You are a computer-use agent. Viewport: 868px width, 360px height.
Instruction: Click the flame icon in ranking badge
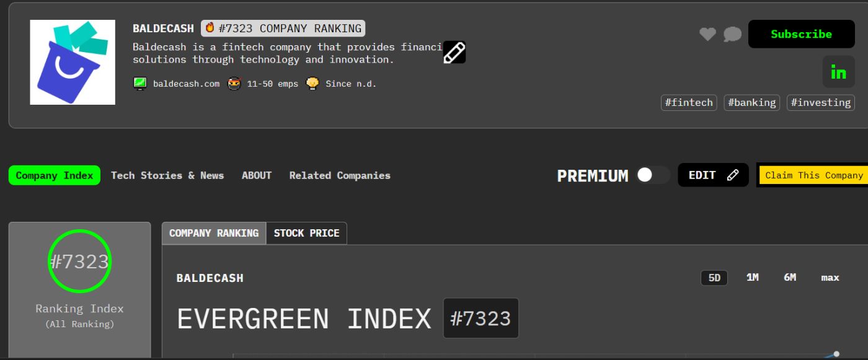pyautogui.click(x=210, y=28)
